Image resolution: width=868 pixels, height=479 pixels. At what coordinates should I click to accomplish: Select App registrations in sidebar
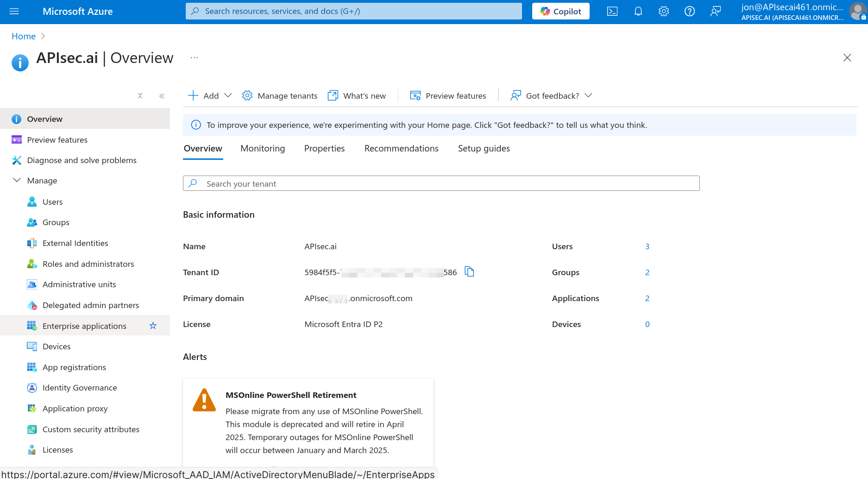[x=74, y=367]
